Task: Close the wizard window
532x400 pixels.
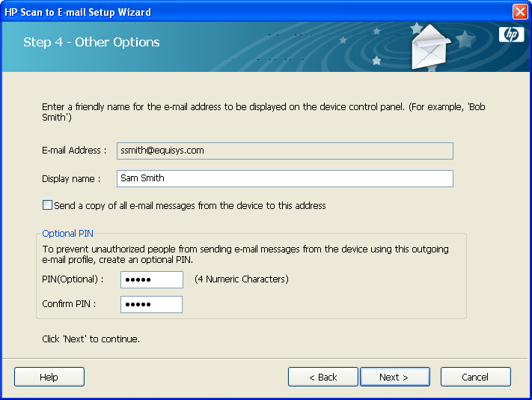Action: coord(520,12)
